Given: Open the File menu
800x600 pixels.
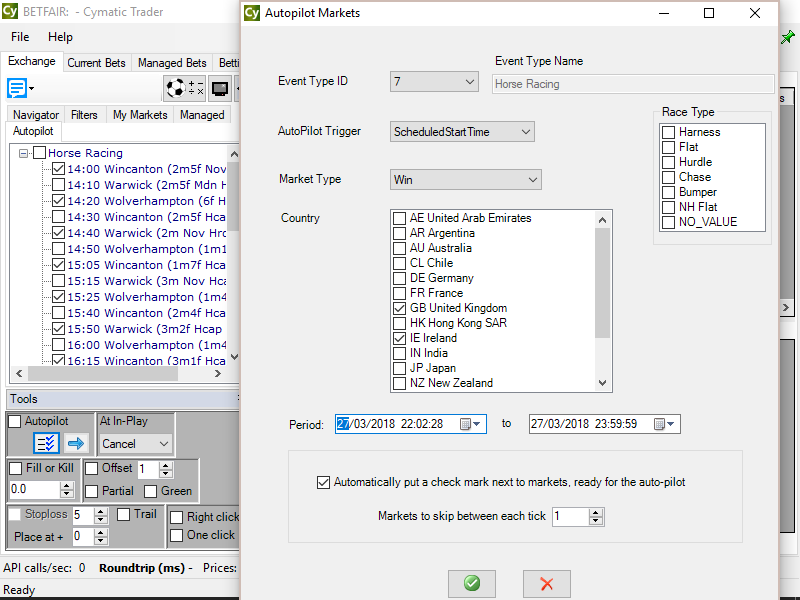Looking at the screenshot, I should tap(20, 37).
